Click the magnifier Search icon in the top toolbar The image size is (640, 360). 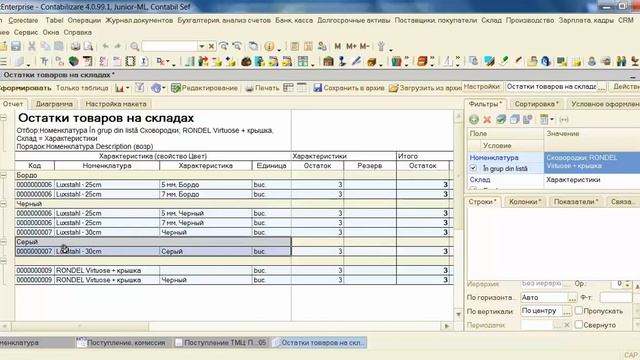(134, 47)
